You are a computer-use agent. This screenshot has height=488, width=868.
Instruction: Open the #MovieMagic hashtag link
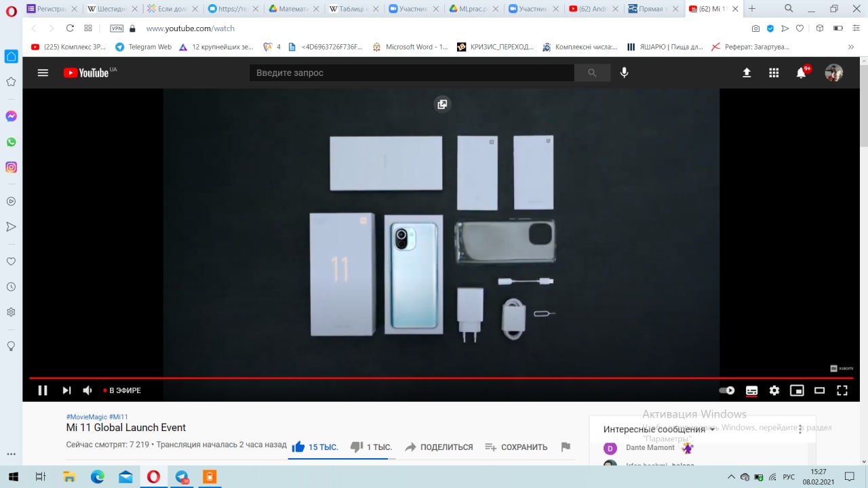click(x=86, y=417)
